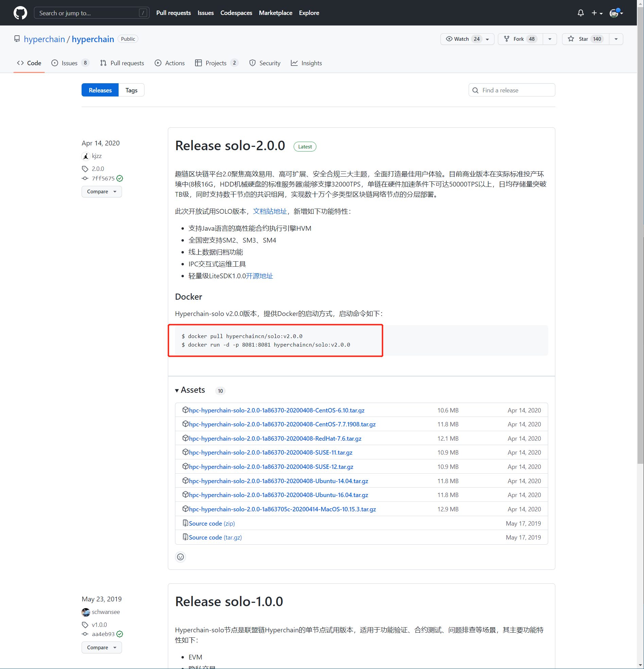Open Marketplace in top navigation
This screenshot has width=644, height=669.
pos(276,13)
